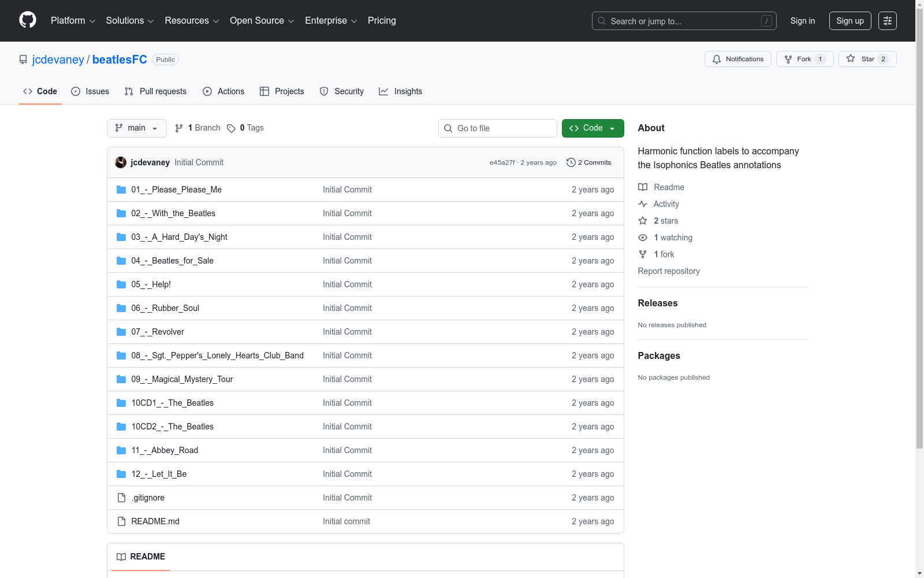This screenshot has width=924, height=578.
Task: Click the Readme book icon in About
Action: [643, 187]
